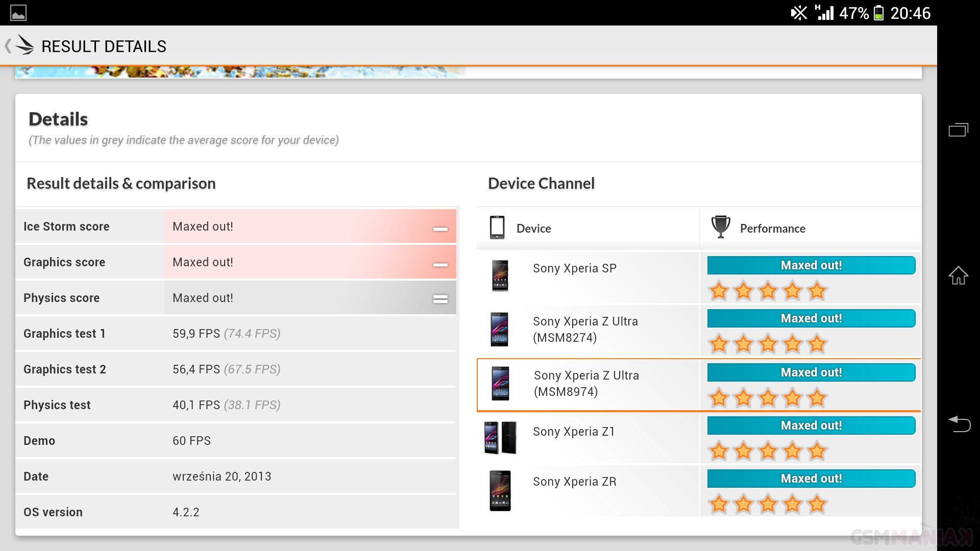The width and height of the screenshot is (980, 551).
Task: Tap the highlighted Xperia Z Ultra (MSM8974) row
Action: (x=586, y=384)
